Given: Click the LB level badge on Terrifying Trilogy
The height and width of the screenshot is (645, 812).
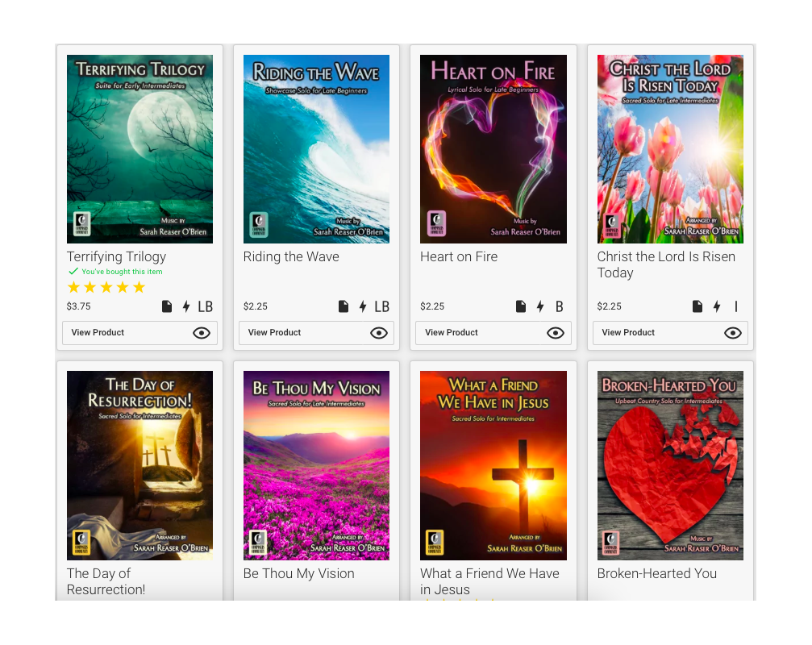Looking at the screenshot, I should point(205,307).
